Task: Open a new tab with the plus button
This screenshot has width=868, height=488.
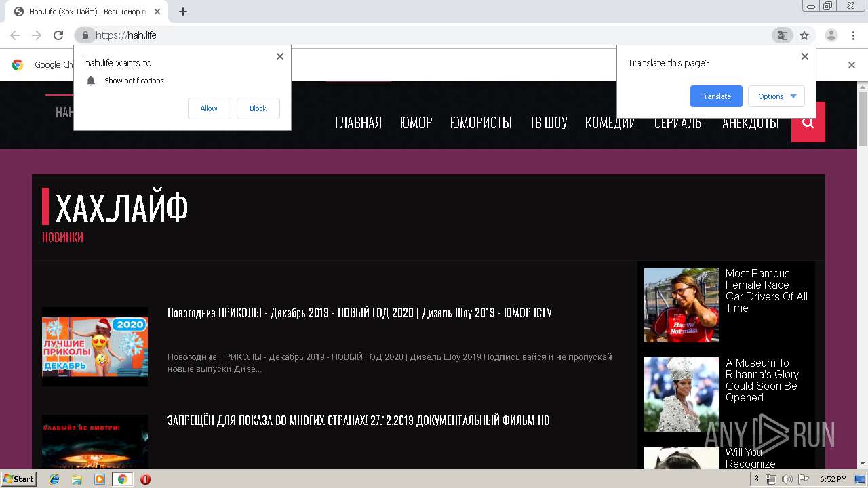Action: coord(183,12)
